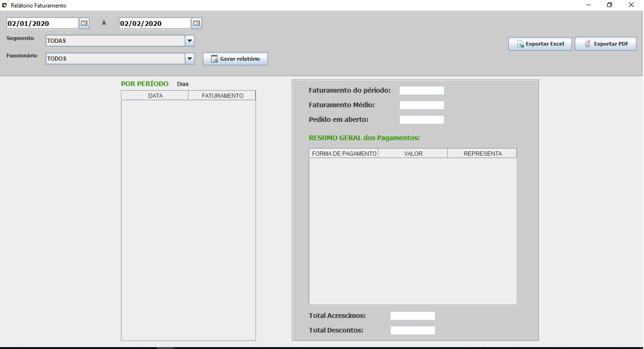
Task: Click the FORMA DE PAGAMENTO column header
Action: 344,154
